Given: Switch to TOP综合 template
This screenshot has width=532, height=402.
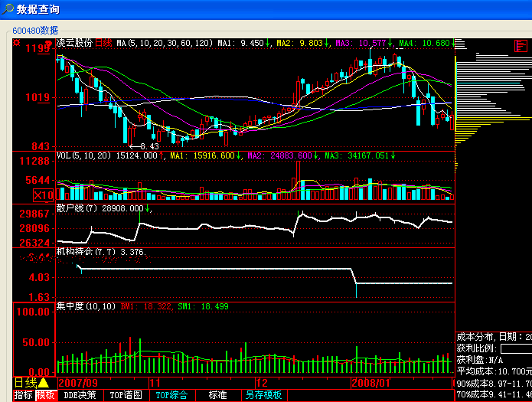Looking at the screenshot, I should [x=172, y=395].
